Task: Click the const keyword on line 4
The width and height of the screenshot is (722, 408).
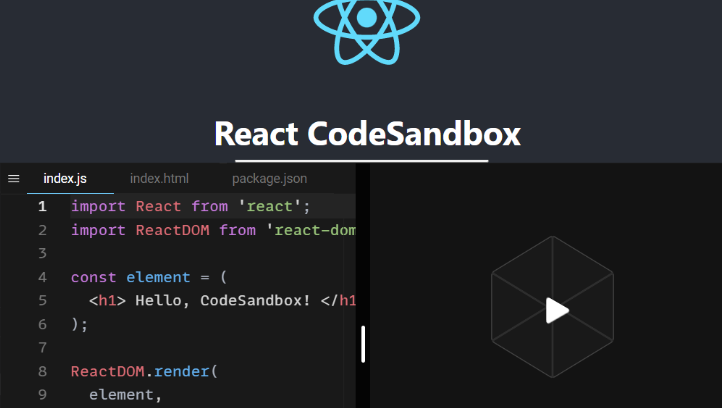Action: tap(93, 277)
